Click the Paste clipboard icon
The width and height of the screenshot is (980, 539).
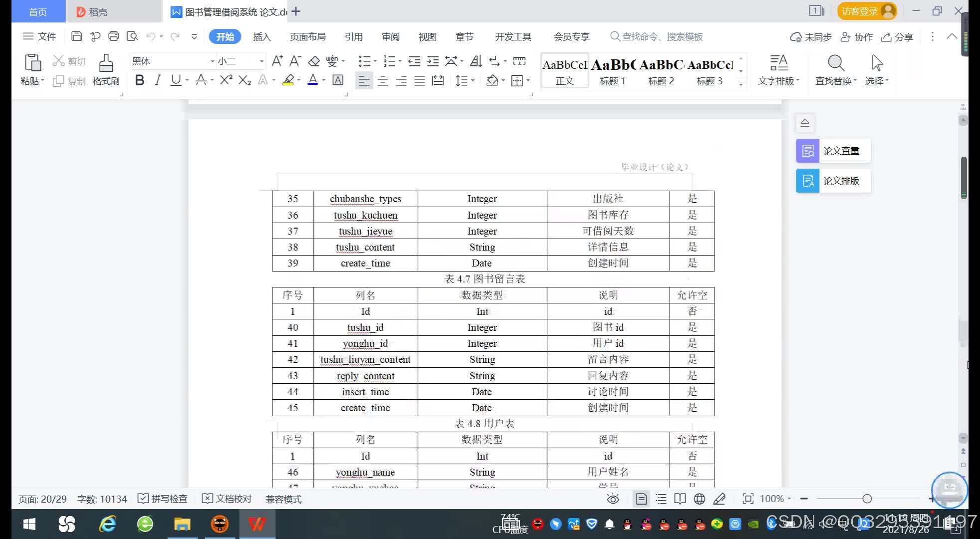click(x=32, y=63)
